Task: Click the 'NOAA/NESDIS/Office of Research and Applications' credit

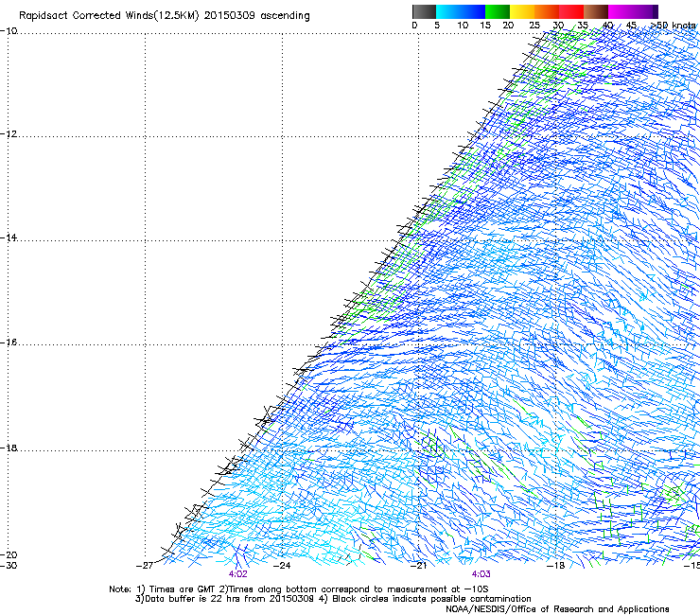Action: point(557,609)
